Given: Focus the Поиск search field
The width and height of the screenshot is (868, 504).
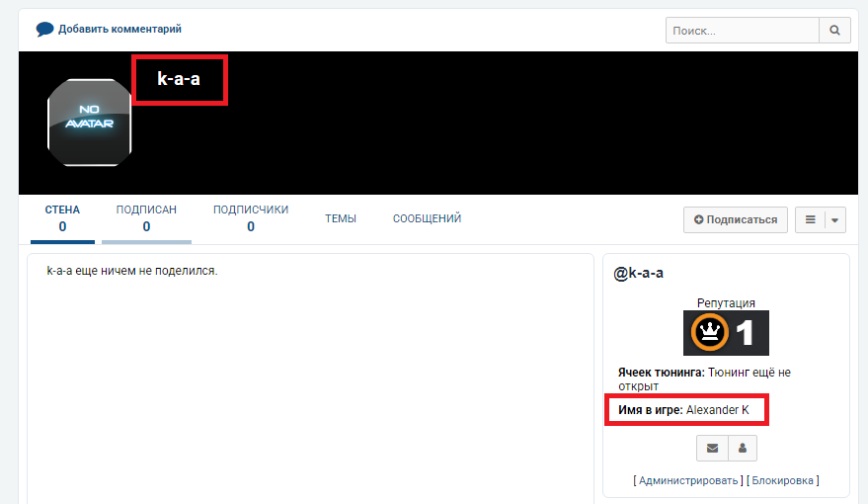Looking at the screenshot, I should (x=742, y=31).
